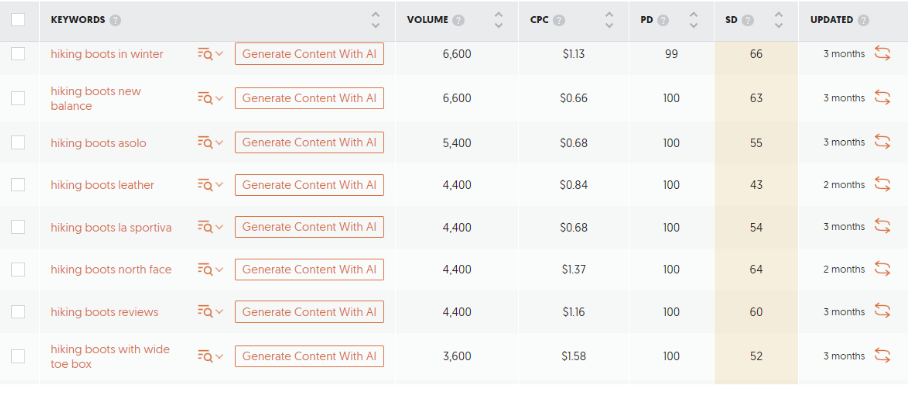Open the PD column help icon
The image size is (912, 403).
[662, 20]
